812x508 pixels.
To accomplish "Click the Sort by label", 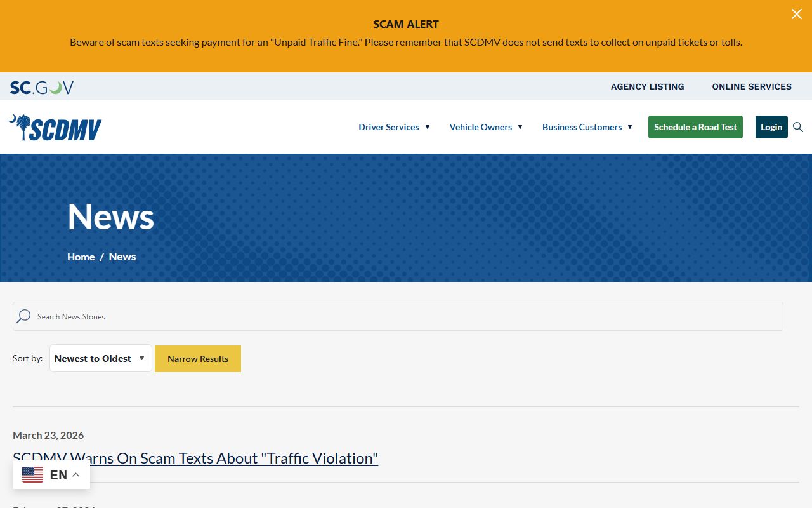I will [x=28, y=358].
